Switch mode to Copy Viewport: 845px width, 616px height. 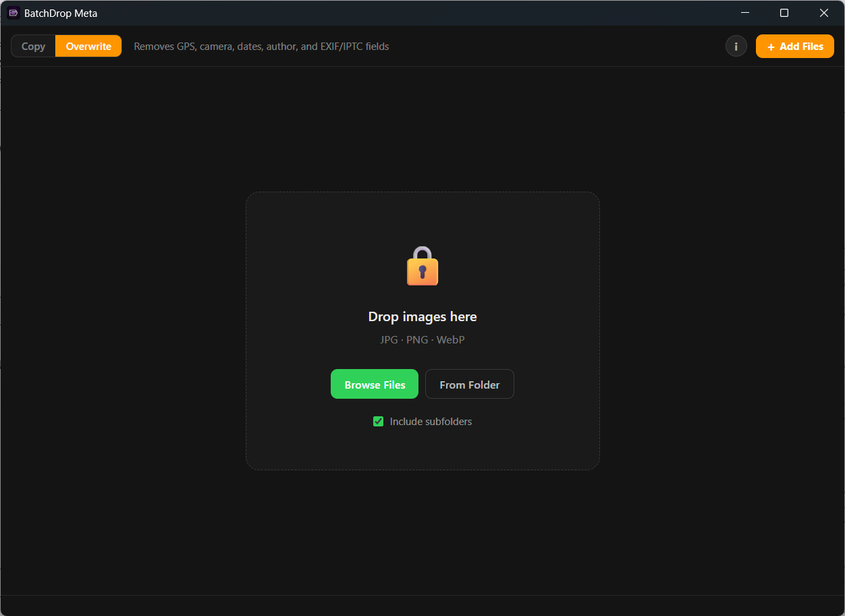click(x=33, y=47)
